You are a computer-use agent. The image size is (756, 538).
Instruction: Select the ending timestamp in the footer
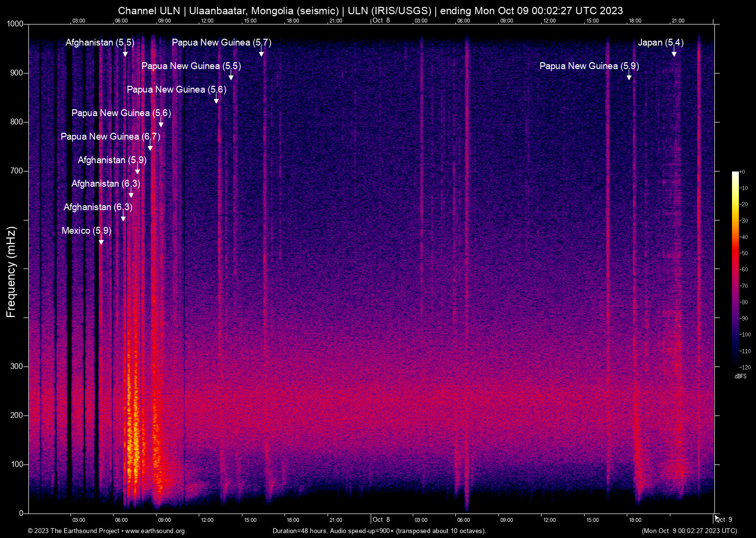[x=689, y=531]
